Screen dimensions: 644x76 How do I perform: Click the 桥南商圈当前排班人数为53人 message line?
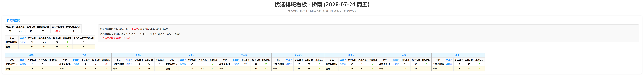coord(134,29)
